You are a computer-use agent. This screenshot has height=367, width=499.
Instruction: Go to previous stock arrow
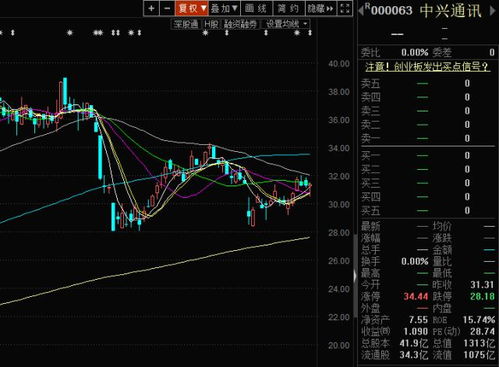point(361,11)
